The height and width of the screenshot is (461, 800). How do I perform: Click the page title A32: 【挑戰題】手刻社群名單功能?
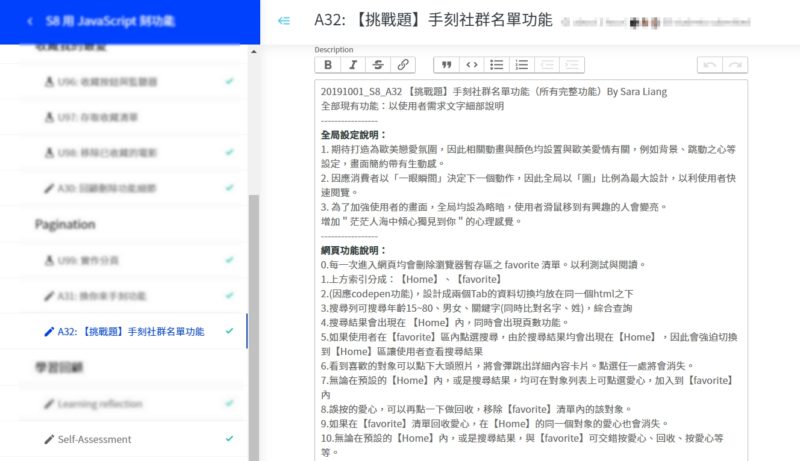(x=433, y=20)
